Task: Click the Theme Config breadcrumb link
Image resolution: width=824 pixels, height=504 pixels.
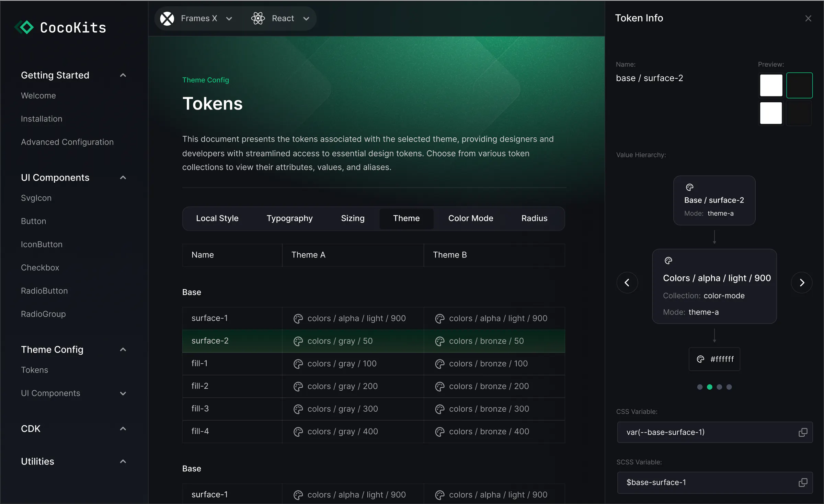Action: pos(205,80)
